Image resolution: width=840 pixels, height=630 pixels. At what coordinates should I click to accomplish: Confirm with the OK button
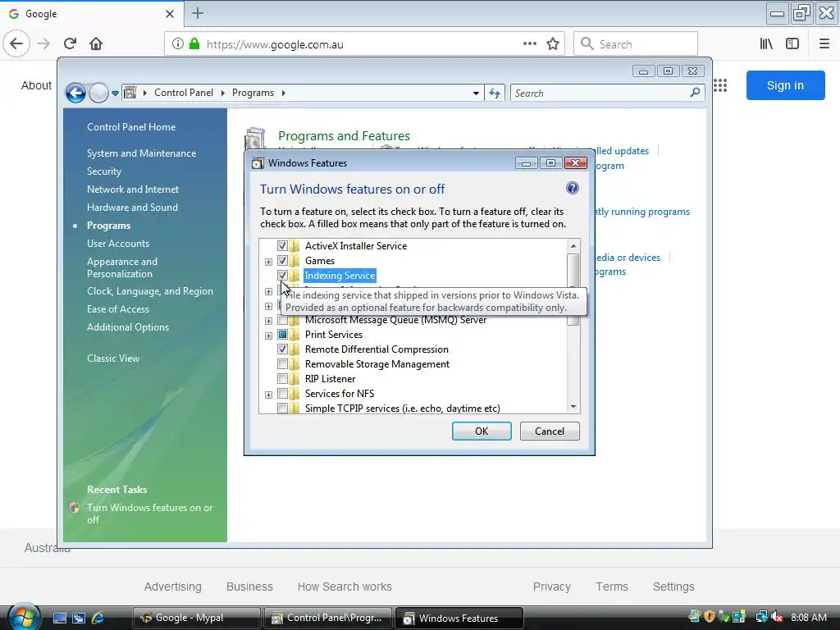(482, 431)
